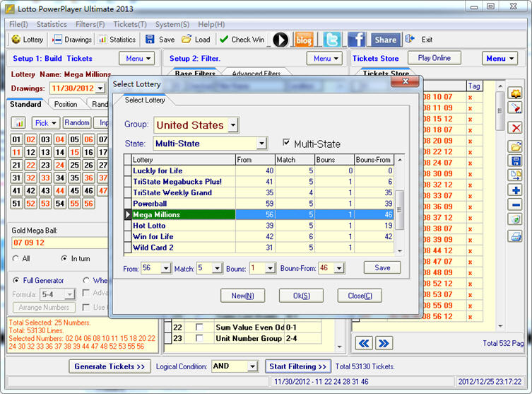The image size is (532, 394).
Task: Click the Save button in Select Lottery
Action: click(382, 267)
